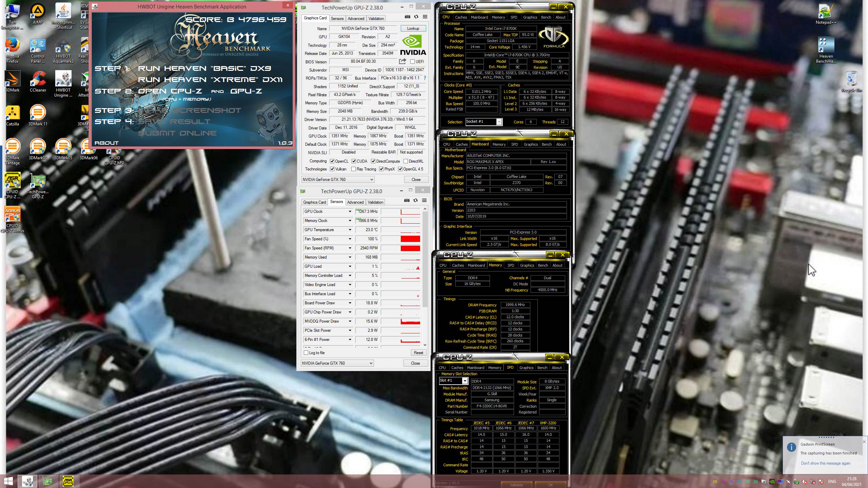The width and height of the screenshot is (868, 488).
Task: Open Notepad++ desktop shortcut
Action: pyautogui.click(x=826, y=14)
